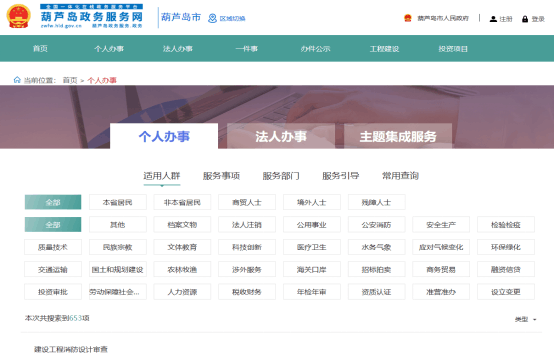Filter by 商贸人士
Image resolution: width=554 pixels, height=364 pixels.
pos(247,202)
